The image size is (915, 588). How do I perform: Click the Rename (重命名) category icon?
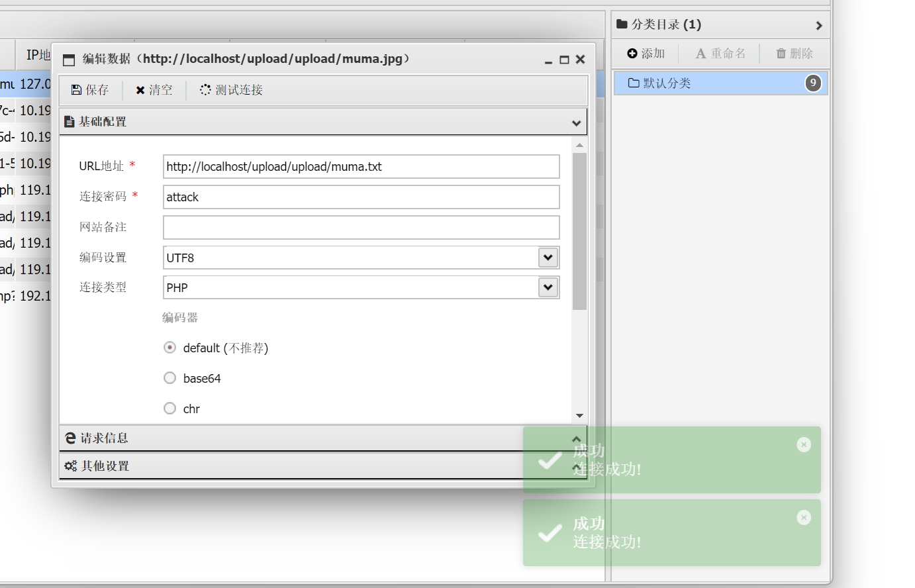[x=700, y=54]
